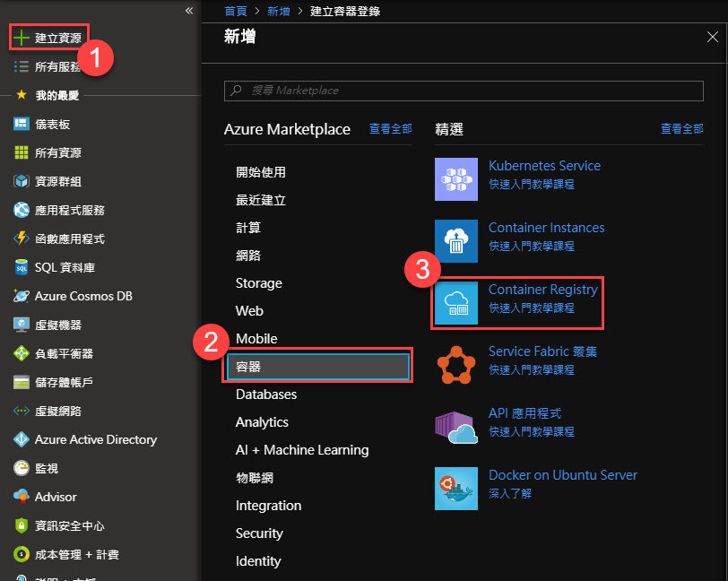Image resolution: width=728 pixels, height=581 pixels.
Task: Go to the 新增 breadcrumb link
Action: (278, 11)
